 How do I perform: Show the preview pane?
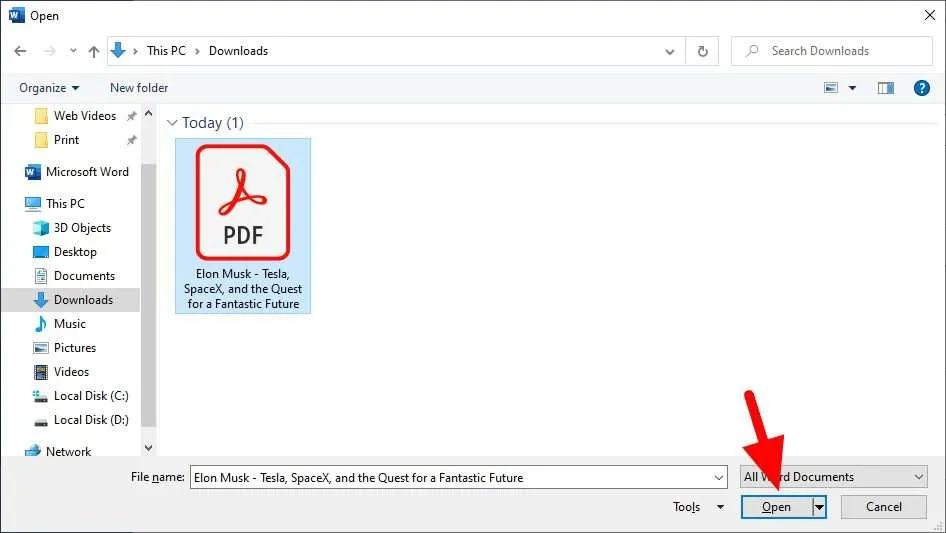point(886,88)
